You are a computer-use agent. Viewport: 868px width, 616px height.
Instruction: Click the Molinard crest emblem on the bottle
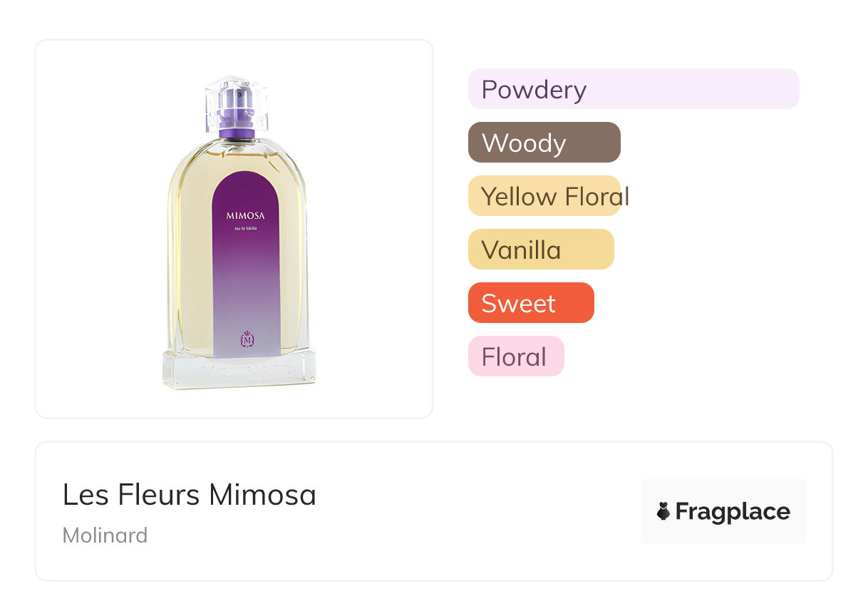pos(247,340)
